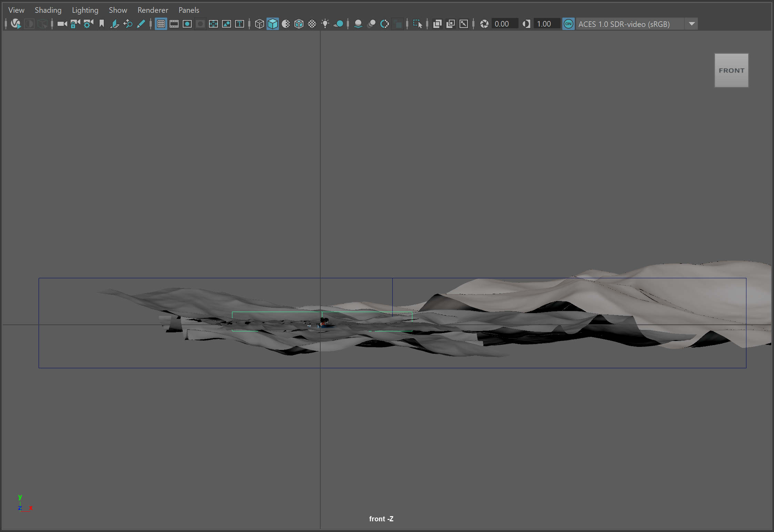The width and height of the screenshot is (774, 532).
Task: Toggle the Film Gate overlay
Action: coord(174,24)
